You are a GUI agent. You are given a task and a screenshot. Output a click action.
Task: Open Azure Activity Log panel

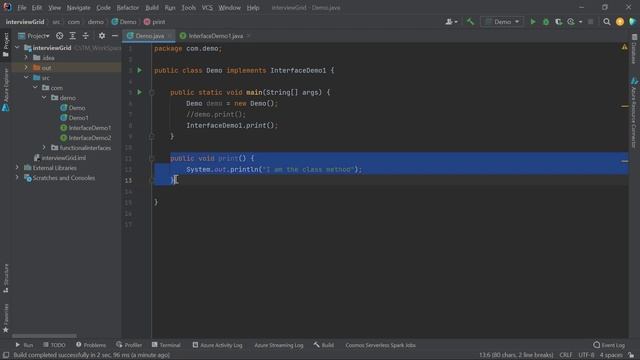217,345
